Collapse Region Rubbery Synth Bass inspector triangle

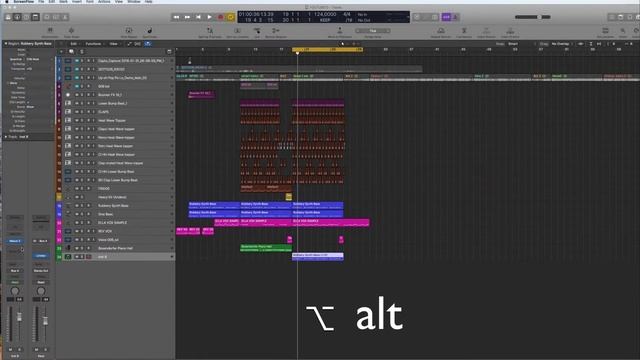click(x=6, y=43)
